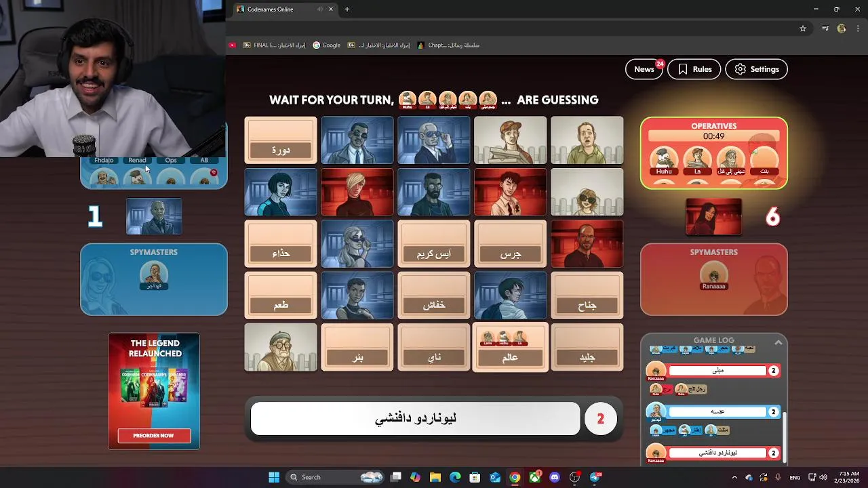Viewport: 868px width, 488px height.
Task: Open Discord from the taskbar
Action: point(555,477)
